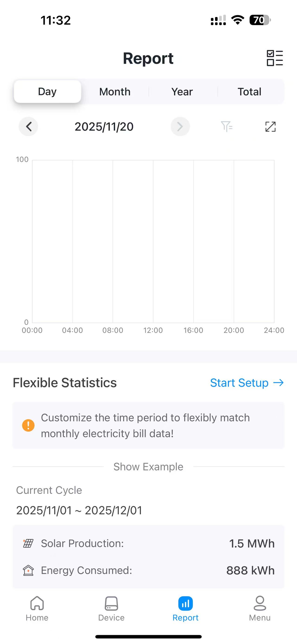
Task: Tap Show Example divider label
Action: click(148, 467)
